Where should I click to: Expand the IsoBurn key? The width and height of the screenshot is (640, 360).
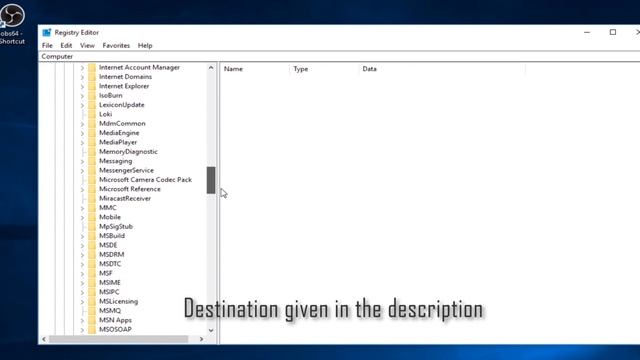click(82, 96)
